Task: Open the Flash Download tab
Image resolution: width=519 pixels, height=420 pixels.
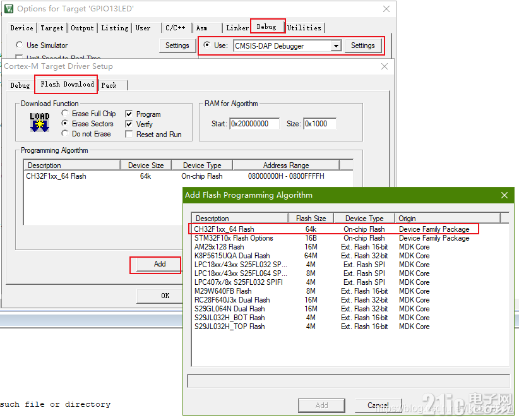Action: point(67,84)
